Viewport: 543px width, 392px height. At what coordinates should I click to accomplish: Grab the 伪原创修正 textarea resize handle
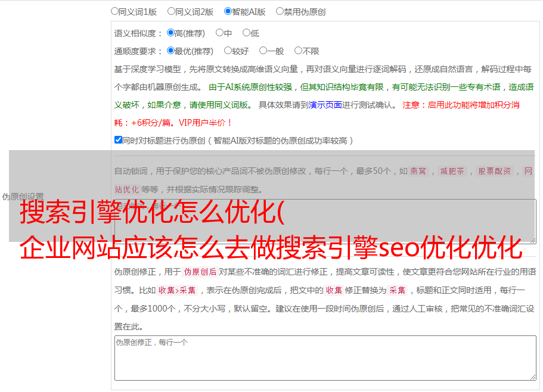point(533,378)
